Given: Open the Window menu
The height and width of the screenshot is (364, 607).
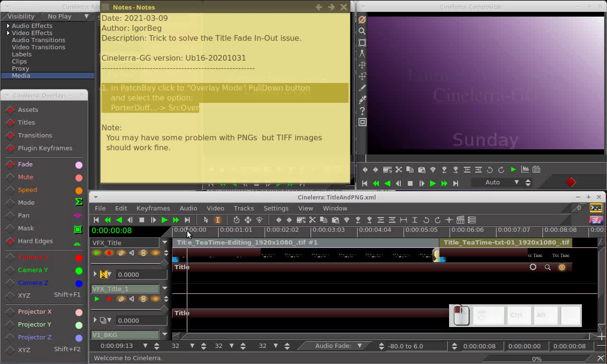Looking at the screenshot, I should [335, 208].
